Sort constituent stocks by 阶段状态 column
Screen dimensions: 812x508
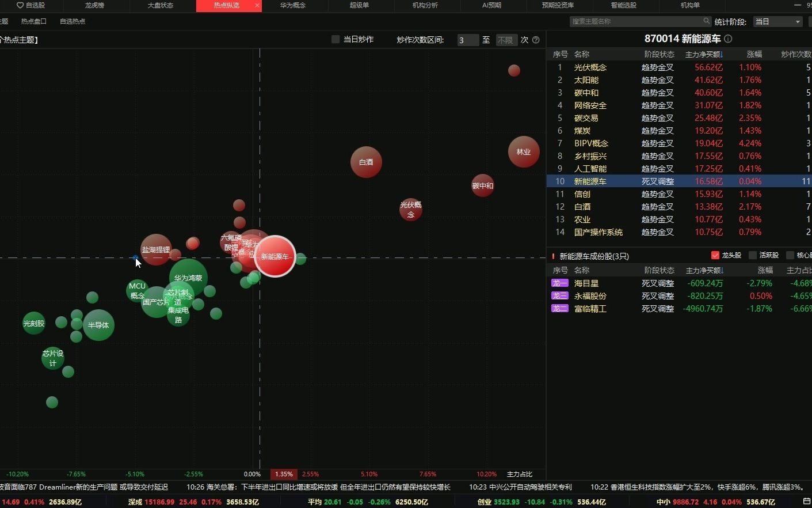659,270
